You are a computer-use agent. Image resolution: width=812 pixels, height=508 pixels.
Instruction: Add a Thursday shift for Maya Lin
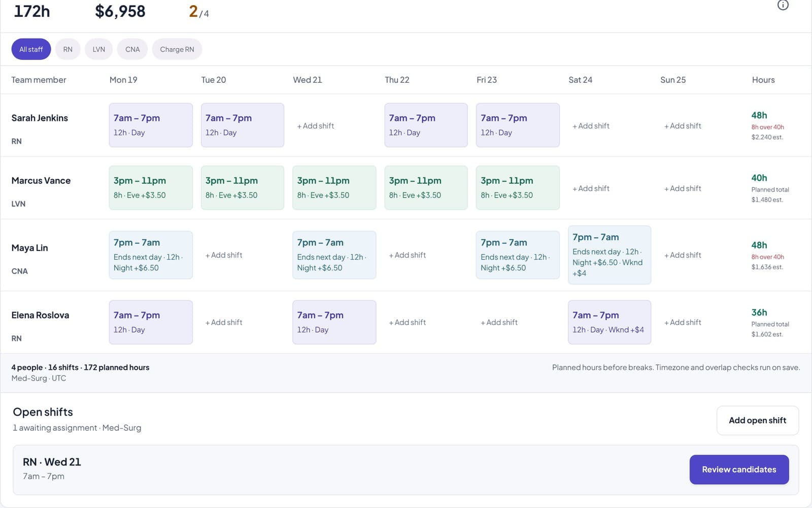[408, 255]
